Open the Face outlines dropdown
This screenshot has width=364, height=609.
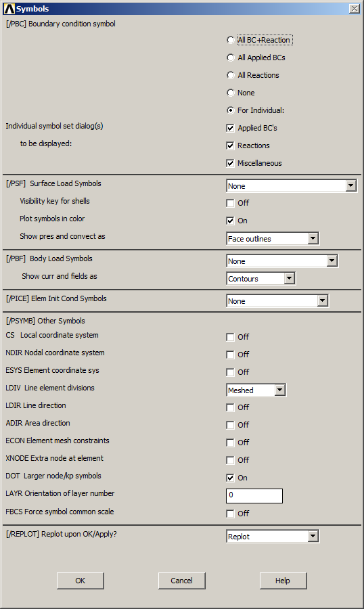pyautogui.click(x=273, y=238)
